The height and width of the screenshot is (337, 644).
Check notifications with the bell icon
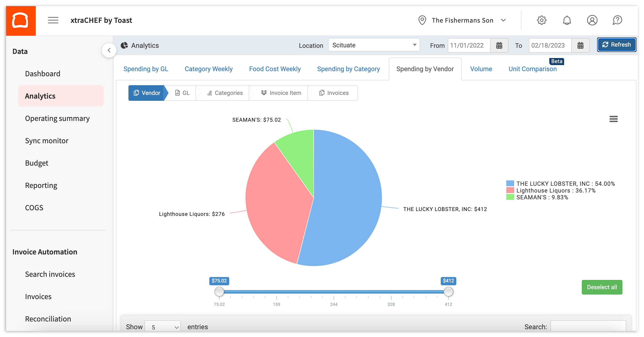point(567,20)
